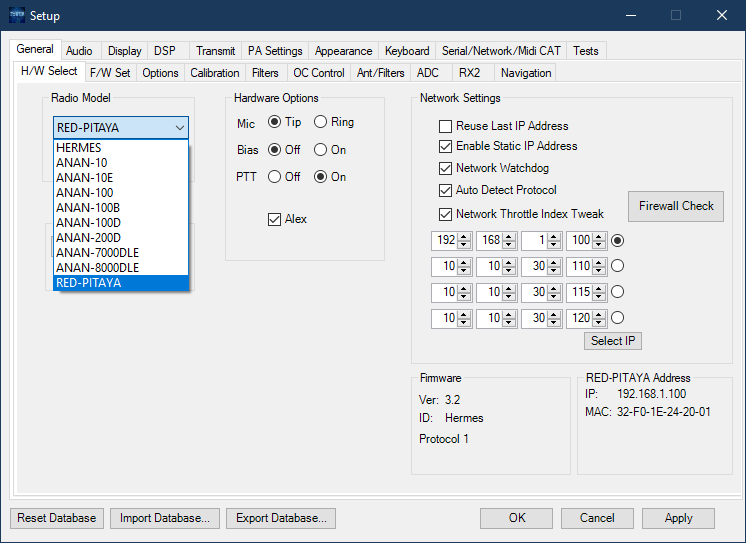Click Import Database button
Image resolution: width=746 pixels, height=543 pixels.
165,518
